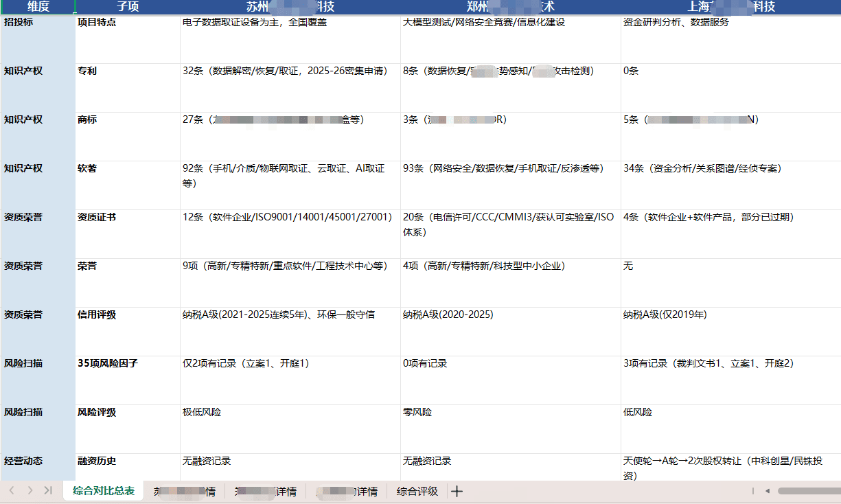Select the 极低风险 rating cell
Image resolution: width=841 pixels, height=504 pixels.
click(x=290, y=429)
